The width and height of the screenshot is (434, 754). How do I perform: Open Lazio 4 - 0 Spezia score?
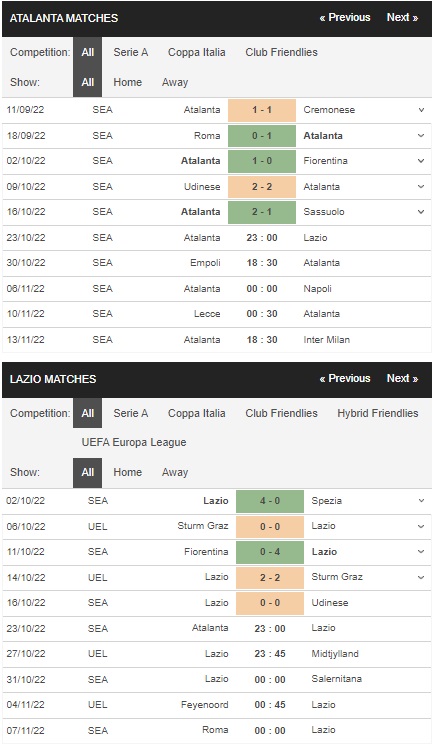(270, 501)
